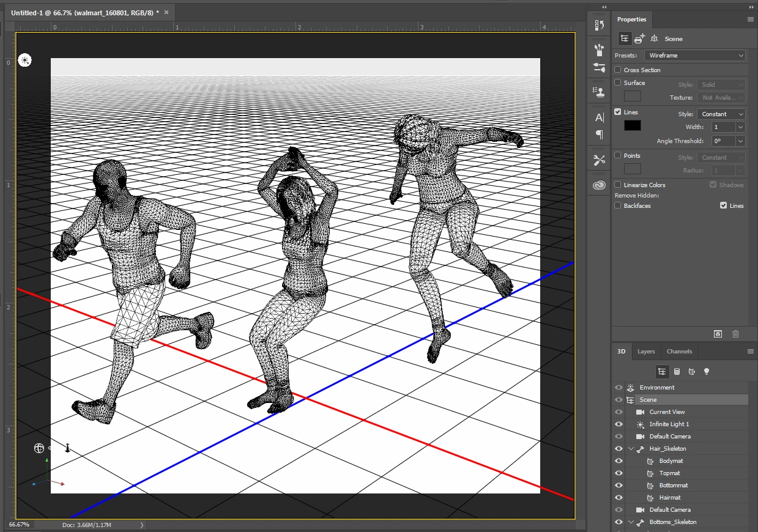Uncheck Remove Hidden Lines checkbox
The height and width of the screenshot is (532, 758).
(x=724, y=205)
